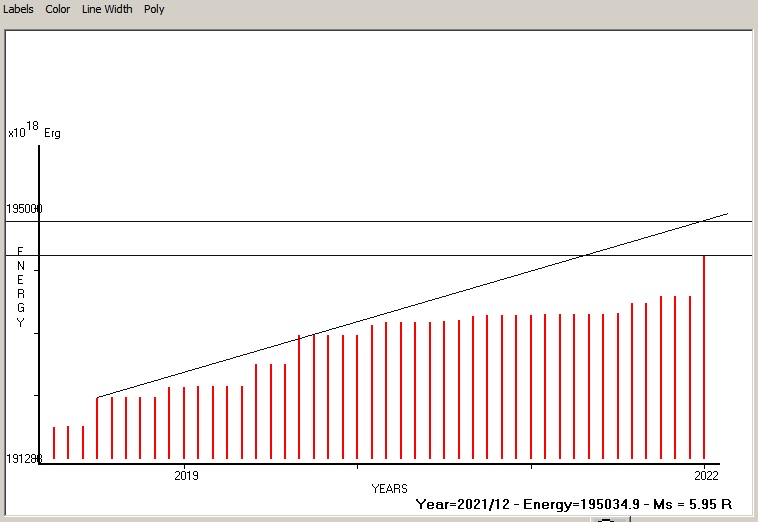Click the 2022 x-axis label

705,474
